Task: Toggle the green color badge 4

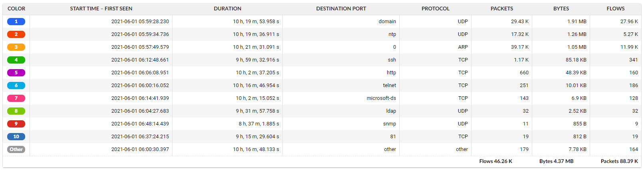Action: tap(16, 60)
